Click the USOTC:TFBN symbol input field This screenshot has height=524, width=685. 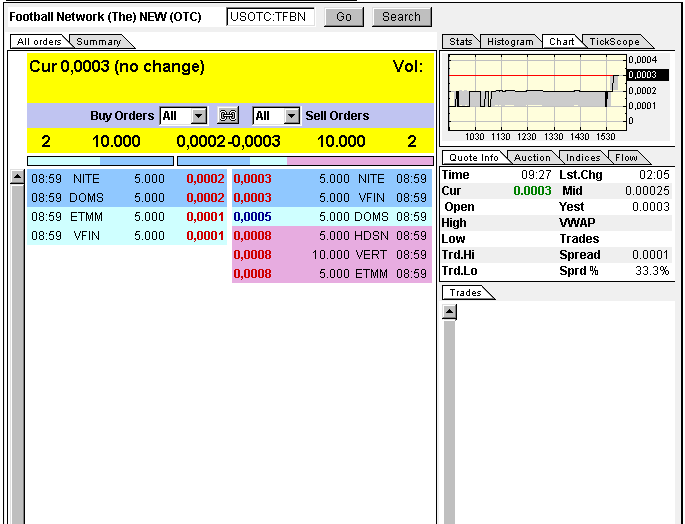coord(270,17)
